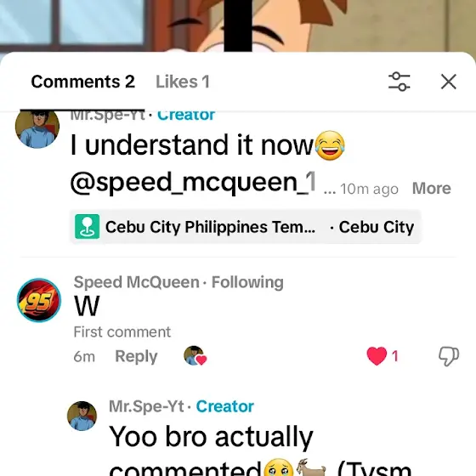Select the Comments 2 tab

[x=83, y=82]
